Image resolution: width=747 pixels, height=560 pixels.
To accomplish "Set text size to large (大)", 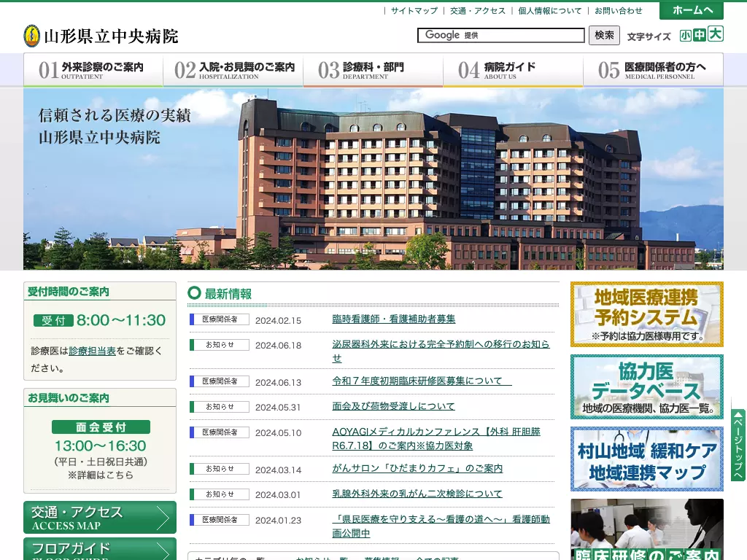I will click(x=715, y=34).
